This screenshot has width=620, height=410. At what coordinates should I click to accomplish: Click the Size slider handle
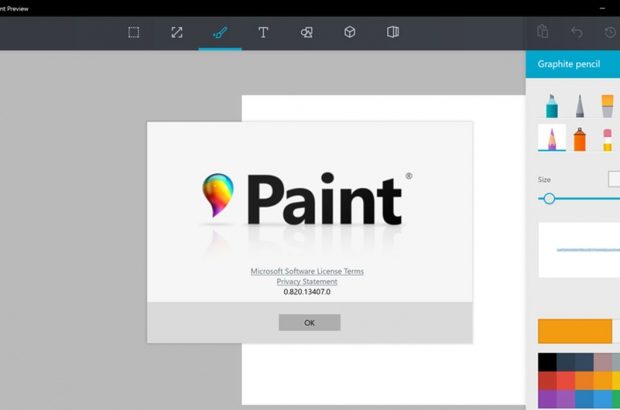(x=549, y=198)
